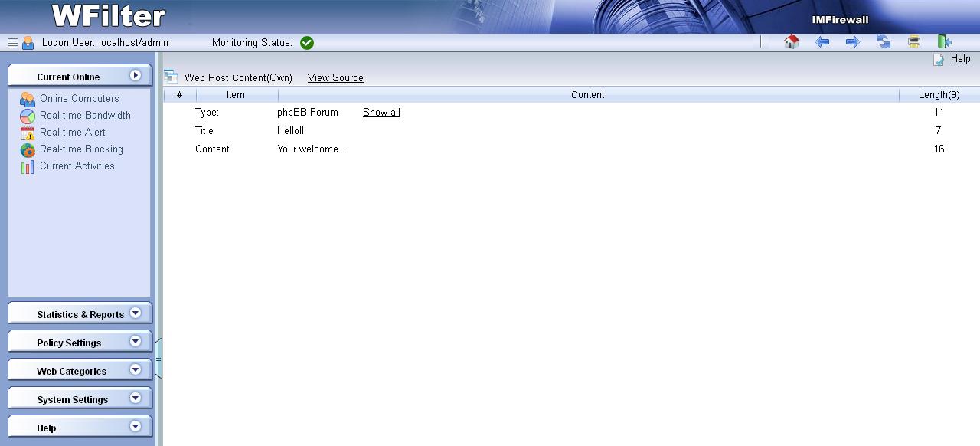980x446 pixels.
Task: Log out using the green exit icon
Action: coord(944,42)
